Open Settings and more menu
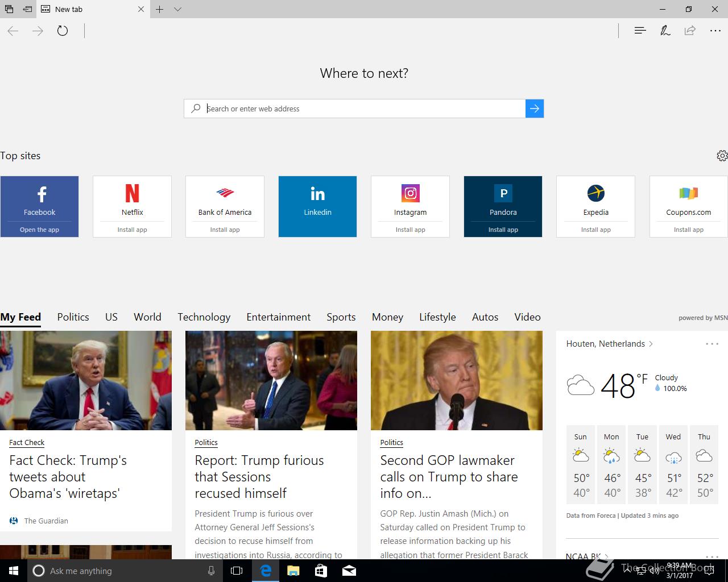 715,31
